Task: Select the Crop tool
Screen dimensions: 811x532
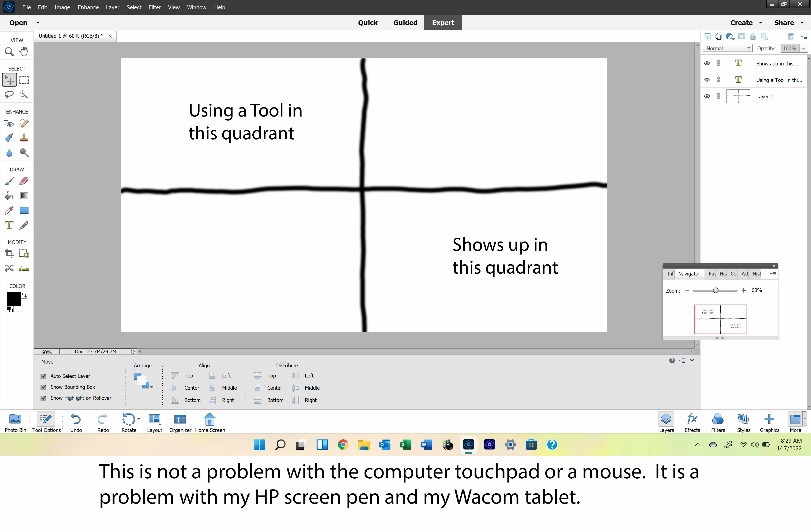Action: 9,253
